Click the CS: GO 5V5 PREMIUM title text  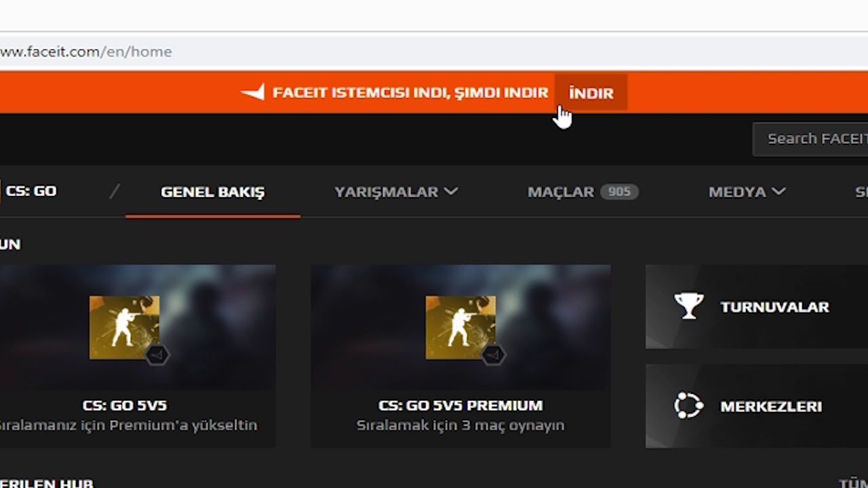click(460, 405)
